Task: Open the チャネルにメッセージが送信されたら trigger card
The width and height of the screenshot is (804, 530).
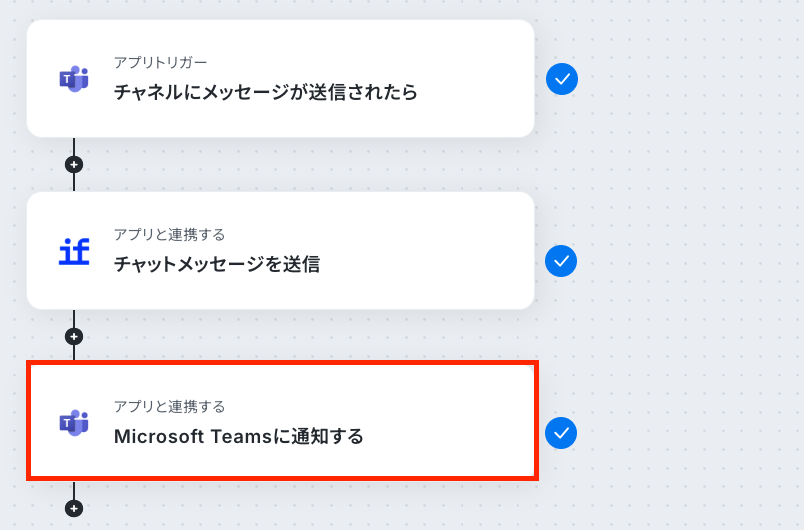Action: pos(280,78)
